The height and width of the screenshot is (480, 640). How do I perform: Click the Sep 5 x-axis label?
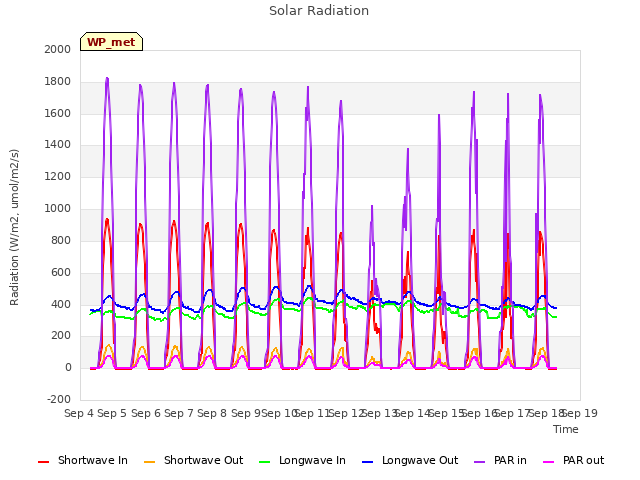click(112, 413)
